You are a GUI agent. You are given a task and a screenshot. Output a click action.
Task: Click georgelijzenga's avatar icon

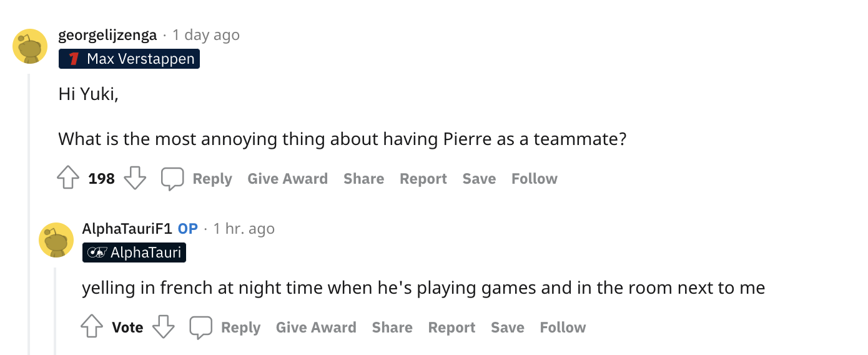pos(30,46)
